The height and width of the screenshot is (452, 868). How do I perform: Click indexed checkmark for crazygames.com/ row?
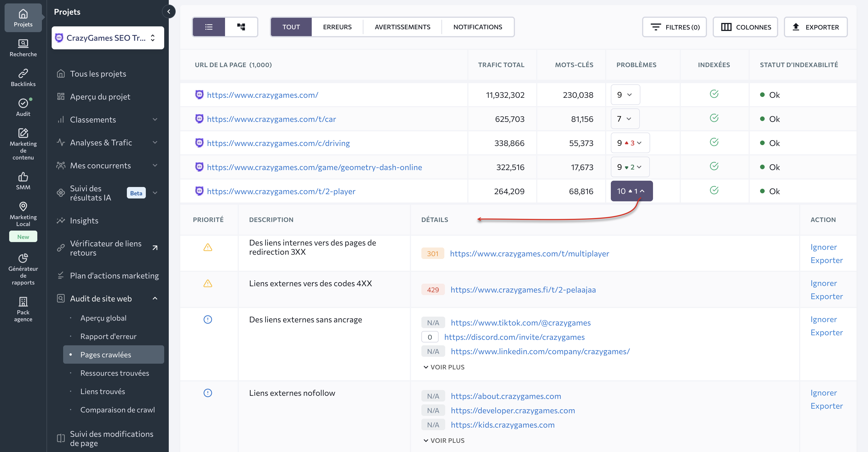click(x=714, y=94)
